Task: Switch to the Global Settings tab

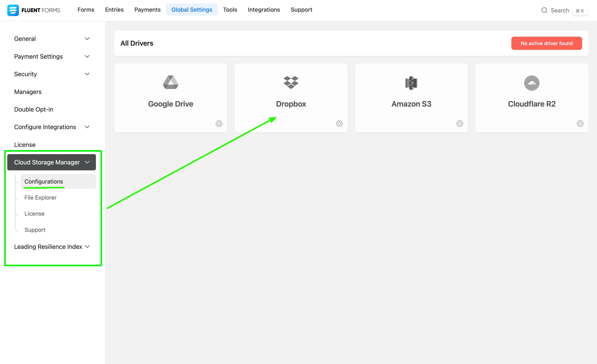Action: 192,9
